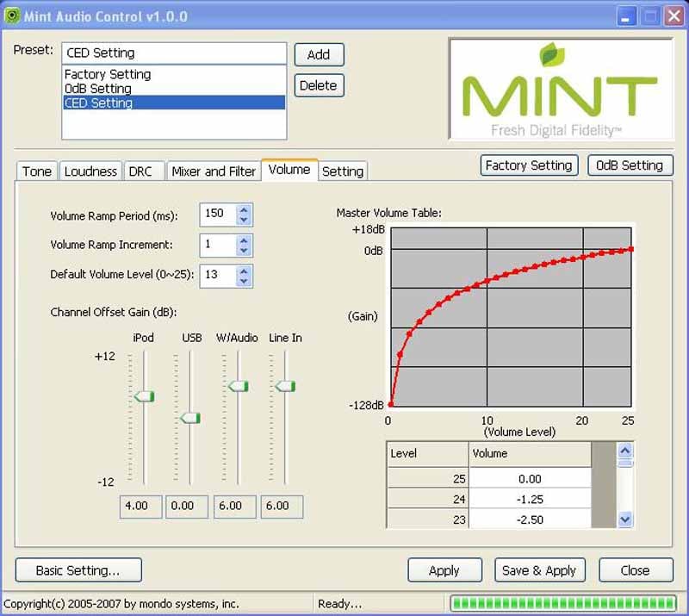This screenshot has height=616, width=689.
Task: Decrease Volume Ramp Increment with down arrow
Action: point(244,250)
